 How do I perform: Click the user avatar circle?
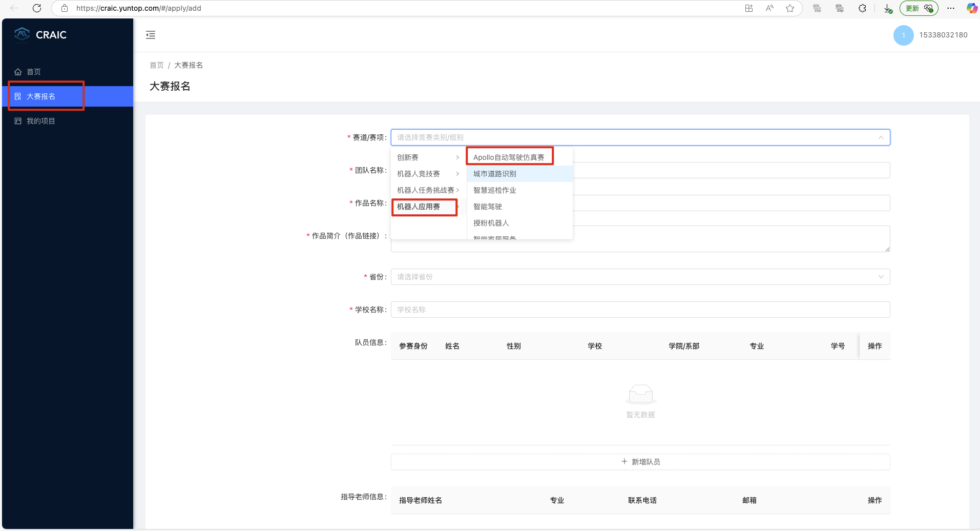coord(903,35)
